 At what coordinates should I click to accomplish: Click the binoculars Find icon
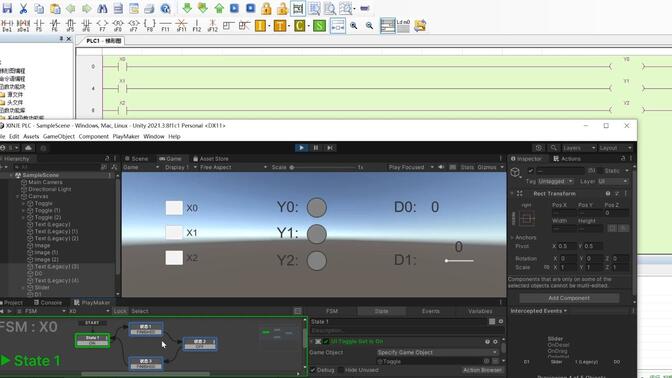coord(102,8)
